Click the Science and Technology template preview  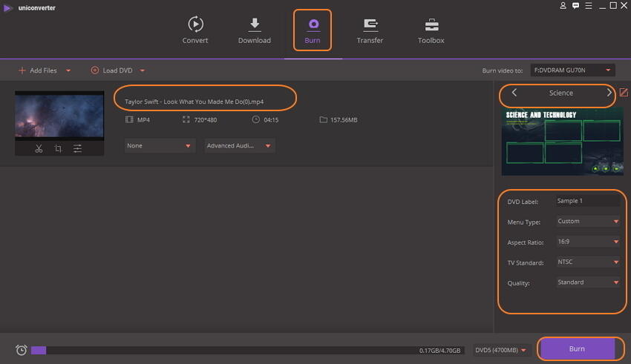coord(562,142)
